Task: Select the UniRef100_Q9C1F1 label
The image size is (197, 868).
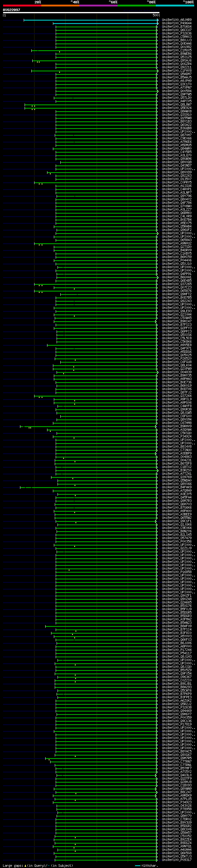Action: click(x=177, y=521)
